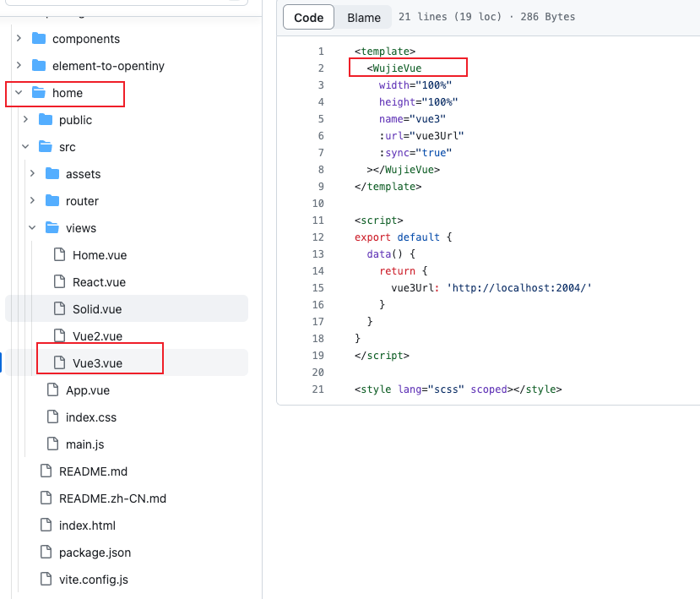The height and width of the screenshot is (599, 700).
Task: Expand the components folder chevron
Action: pos(19,39)
